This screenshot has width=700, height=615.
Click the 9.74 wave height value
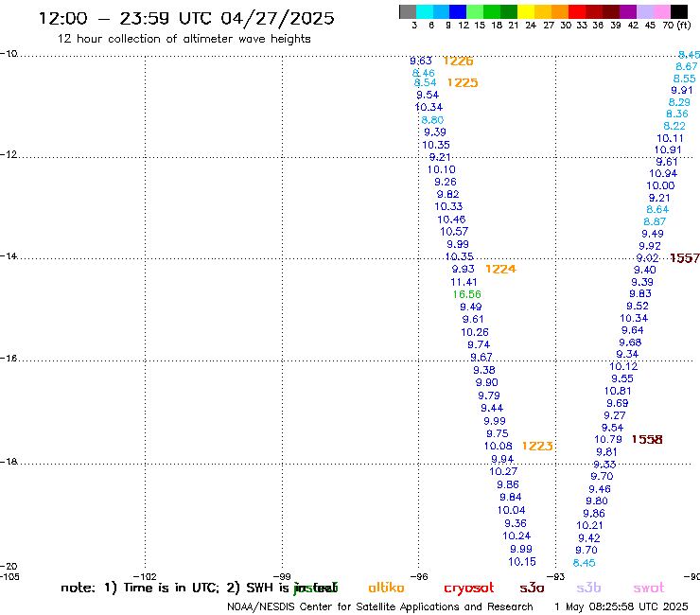[x=479, y=344]
